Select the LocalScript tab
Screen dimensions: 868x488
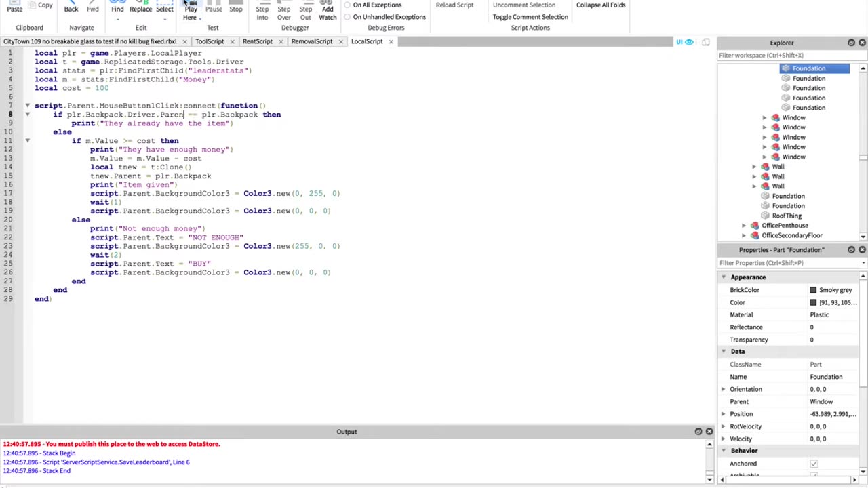(367, 41)
